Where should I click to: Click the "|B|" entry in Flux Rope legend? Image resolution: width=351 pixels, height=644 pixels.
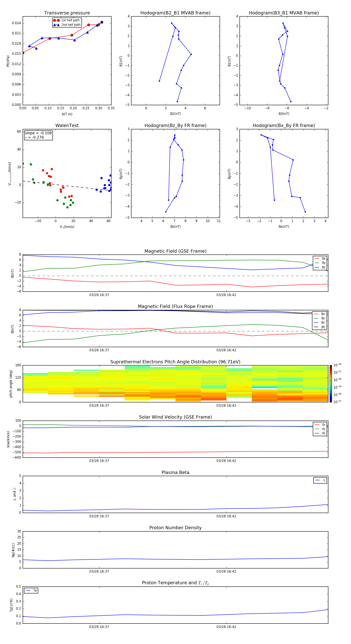pyautogui.click(x=320, y=327)
